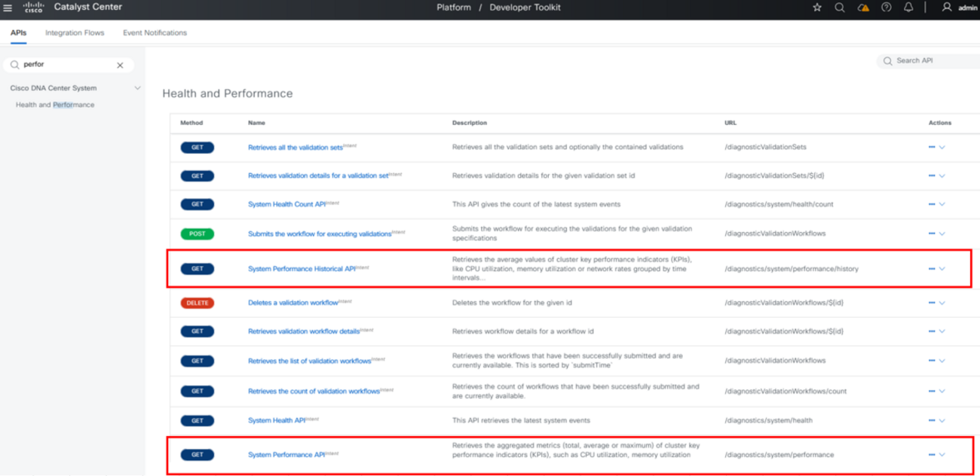Click the sidebar search box containing 'perfor'
Screen dimensions: 980x476
69,66
